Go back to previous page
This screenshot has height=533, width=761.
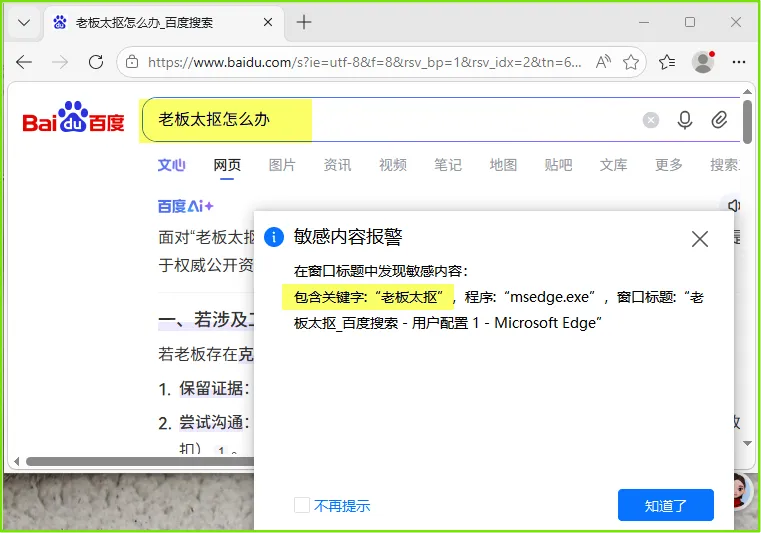point(24,62)
